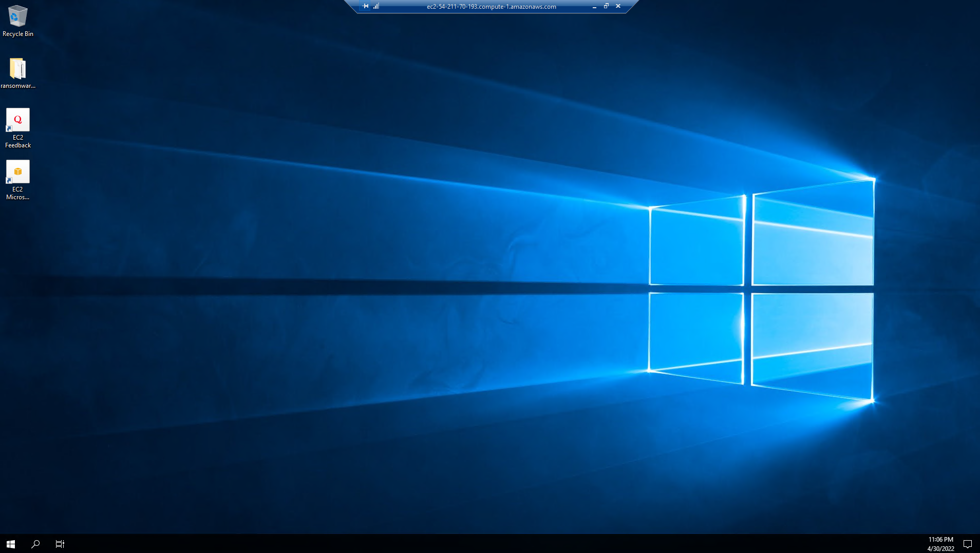
Task: Open the Action Center notifications icon
Action: 968,544
